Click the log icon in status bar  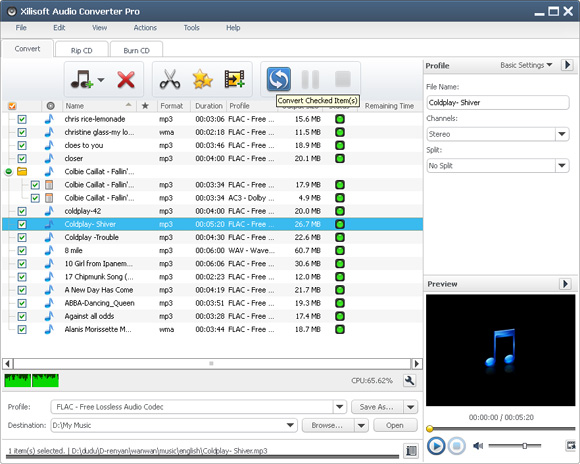411,450
